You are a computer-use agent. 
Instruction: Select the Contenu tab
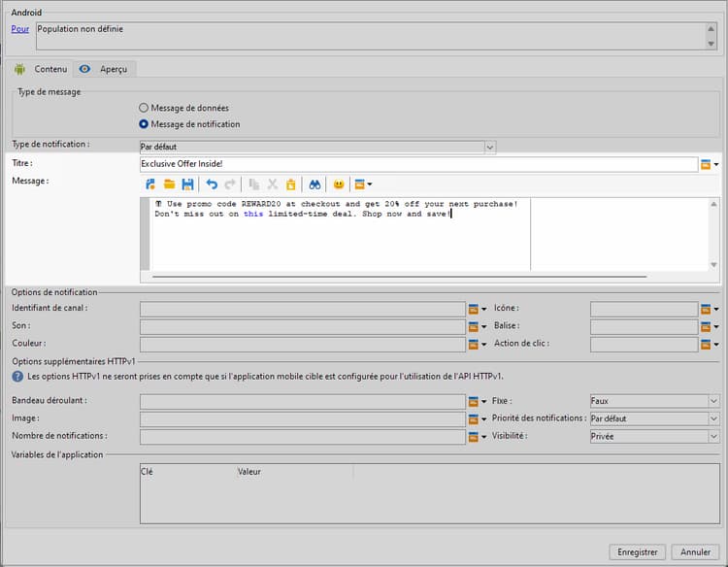click(x=42, y=70)
